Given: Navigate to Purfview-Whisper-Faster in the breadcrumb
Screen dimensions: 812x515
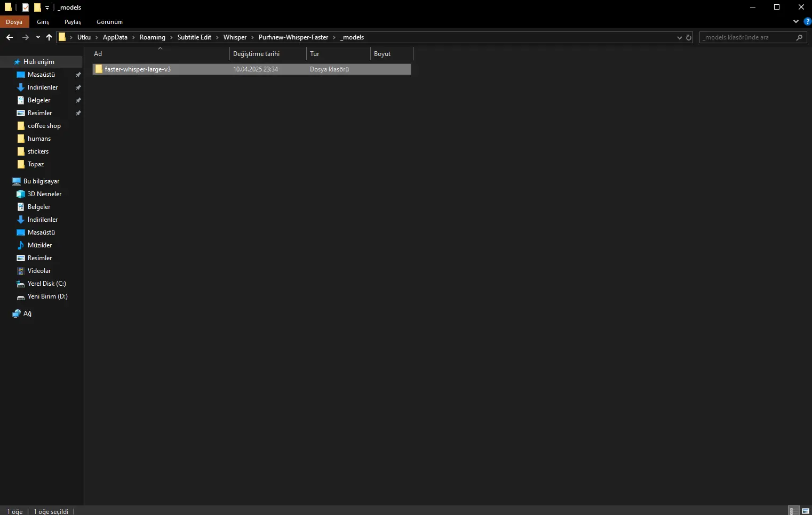Looking at the screenshot, I should coord(293,37).
